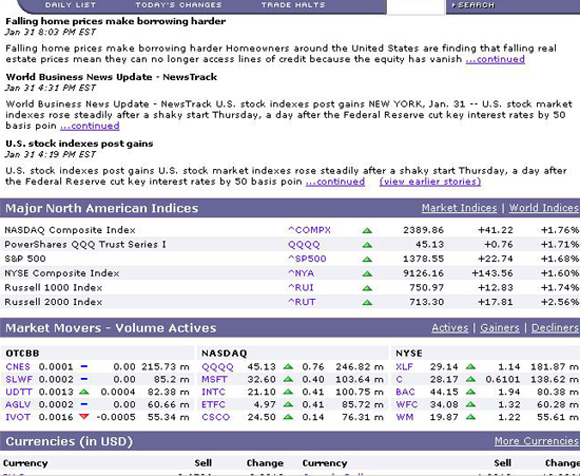Image resolution: width=580 pixels, height=476 pixels.
Task: Click the search input field
Action: pos(416,7)
